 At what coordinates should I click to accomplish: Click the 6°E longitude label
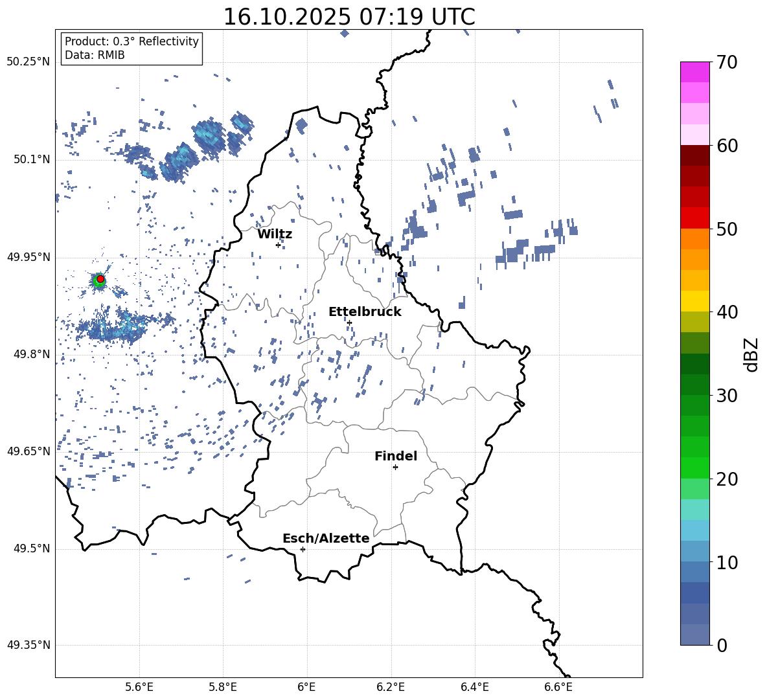coord(306,687)
